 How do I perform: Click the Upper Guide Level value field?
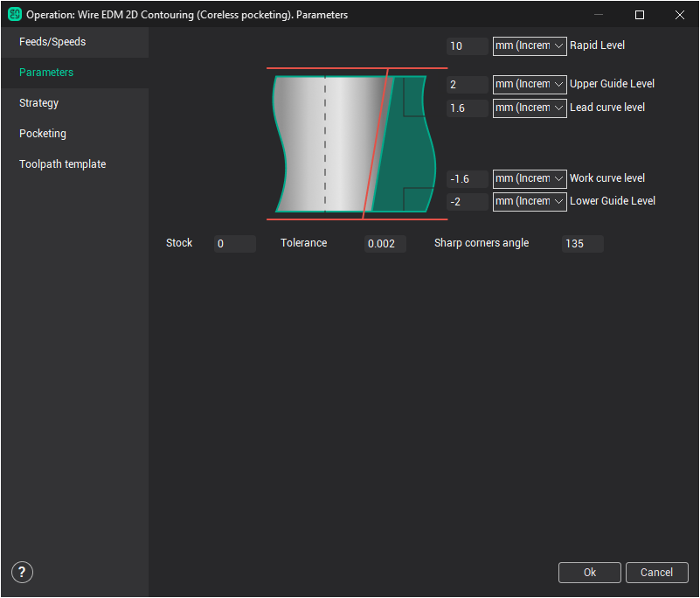pyautogui.click(x=467, y=85)
